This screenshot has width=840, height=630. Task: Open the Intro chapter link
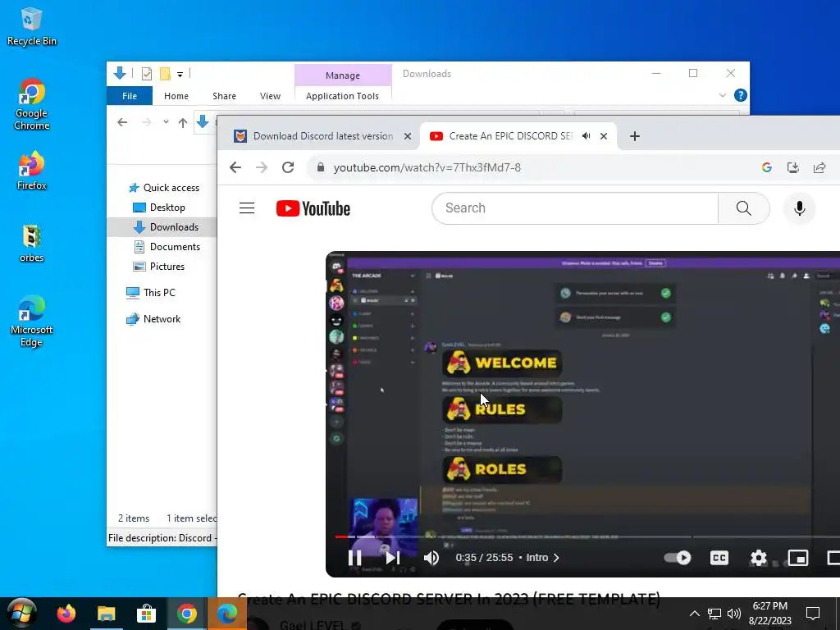point(543,558)
